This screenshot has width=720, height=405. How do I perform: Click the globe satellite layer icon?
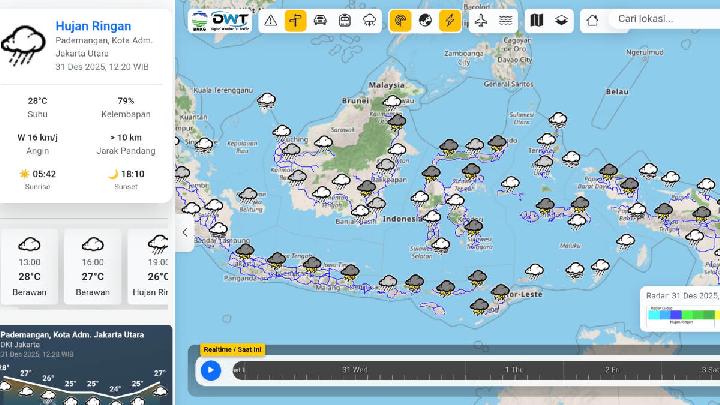coord(425,20)
